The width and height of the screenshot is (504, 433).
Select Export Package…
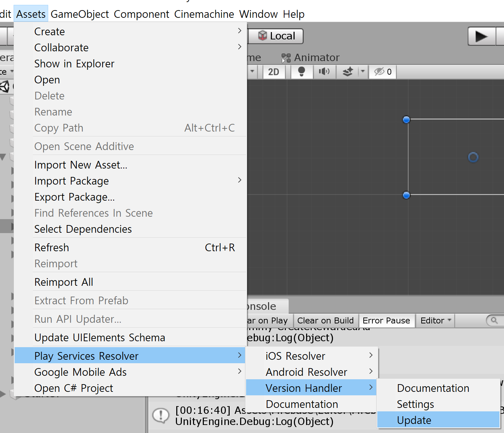(x=131, y=197)
